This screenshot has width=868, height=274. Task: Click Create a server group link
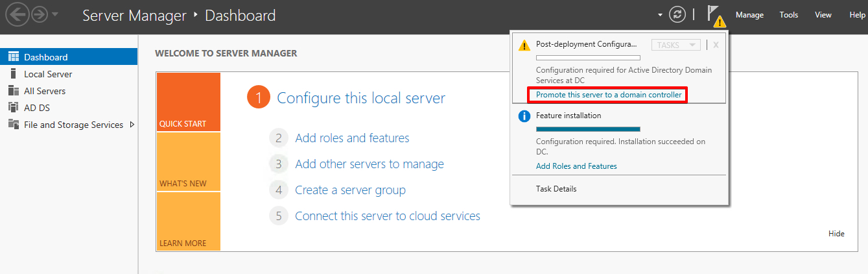click(x=350, y=190)
